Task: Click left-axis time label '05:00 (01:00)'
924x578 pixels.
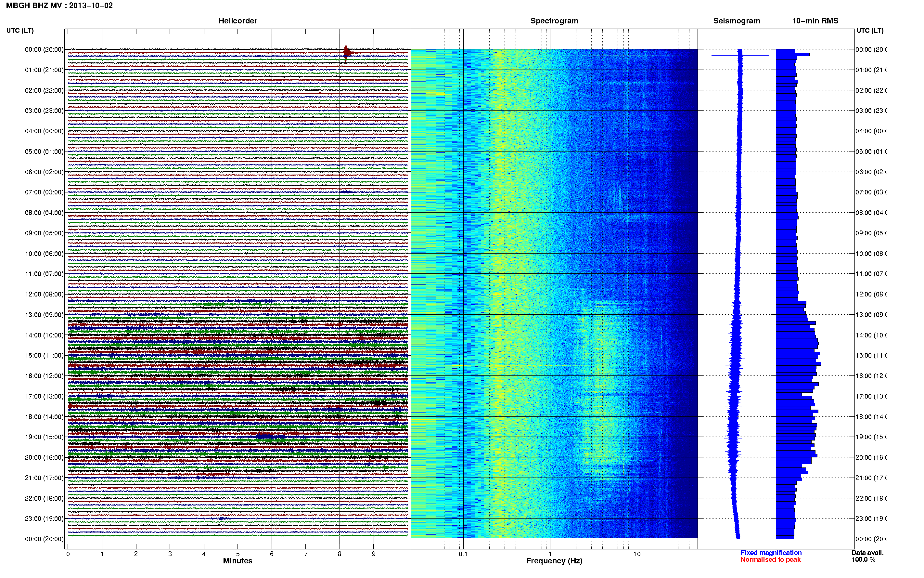Action: pos(44,152)
